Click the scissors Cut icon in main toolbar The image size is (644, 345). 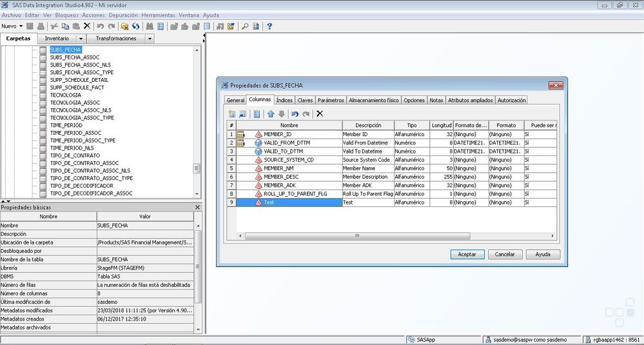pyautogui.click(x=55, y=26)
